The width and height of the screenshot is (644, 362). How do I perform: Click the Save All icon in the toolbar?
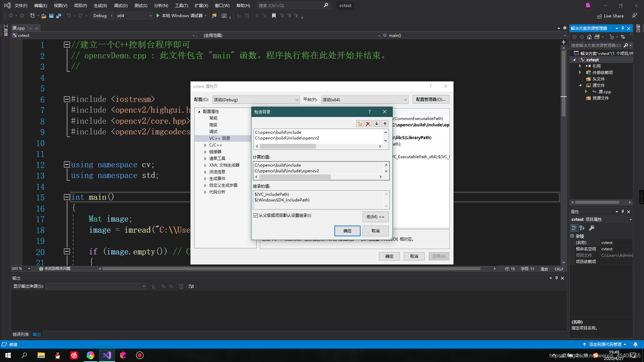[59, 16]
